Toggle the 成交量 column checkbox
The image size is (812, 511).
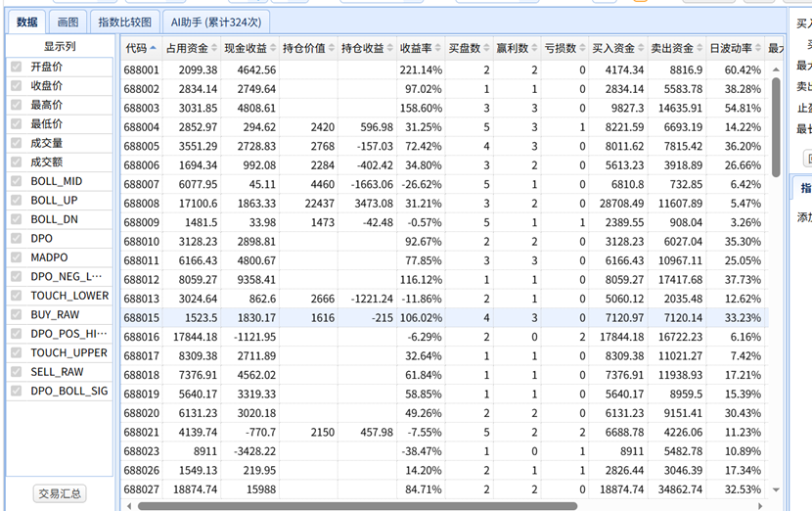tap(17, 143)
